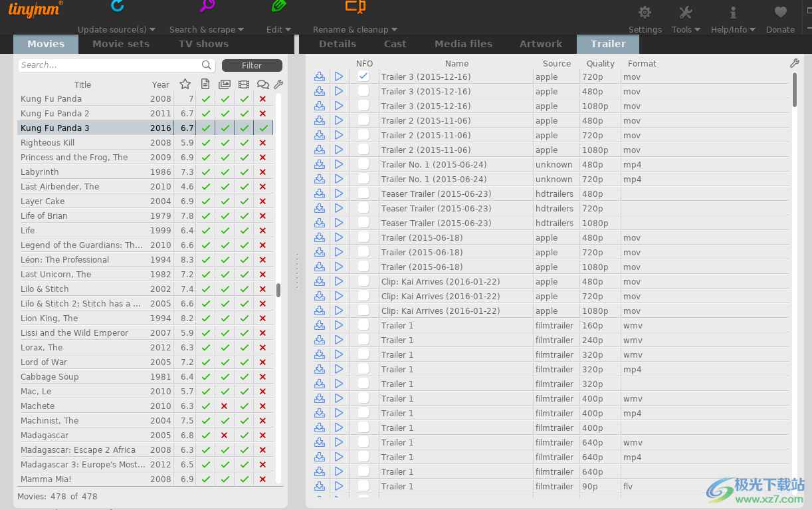Click the Donate heart icon
Screen dimensions: 812x510
click(780, 13)
